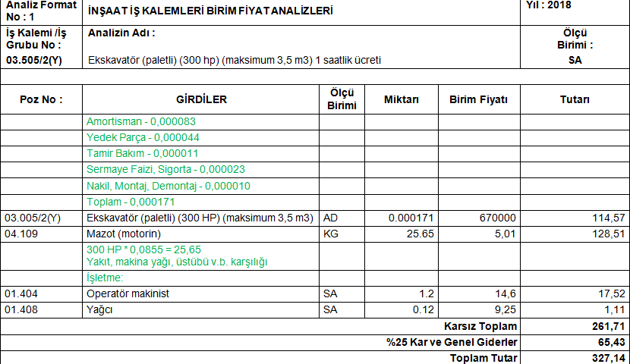Select the 'Poz No :' header cell
This screenshot has height=364, width=630.
pyautogui.click(x=41, y=100)
